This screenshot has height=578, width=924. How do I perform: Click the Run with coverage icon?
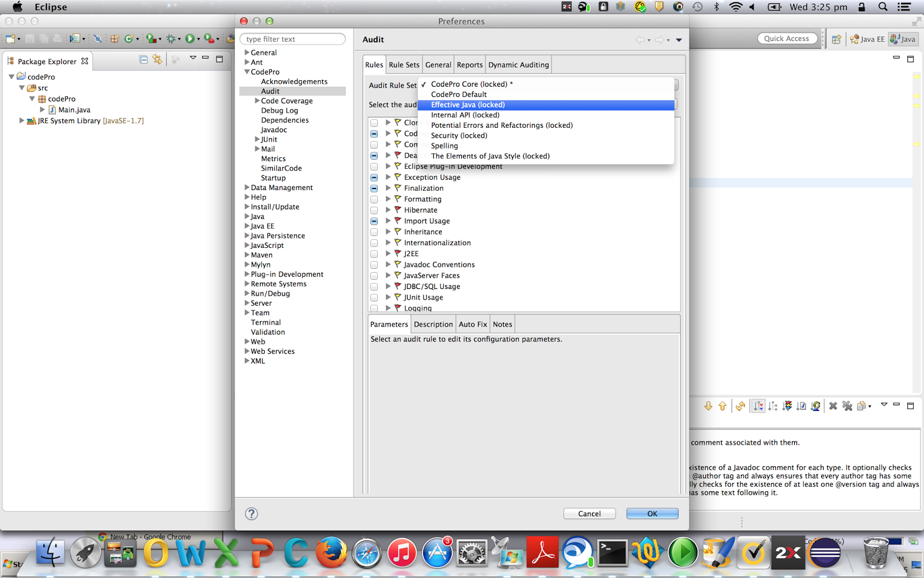pyautogui.click(x=151, y=39)
